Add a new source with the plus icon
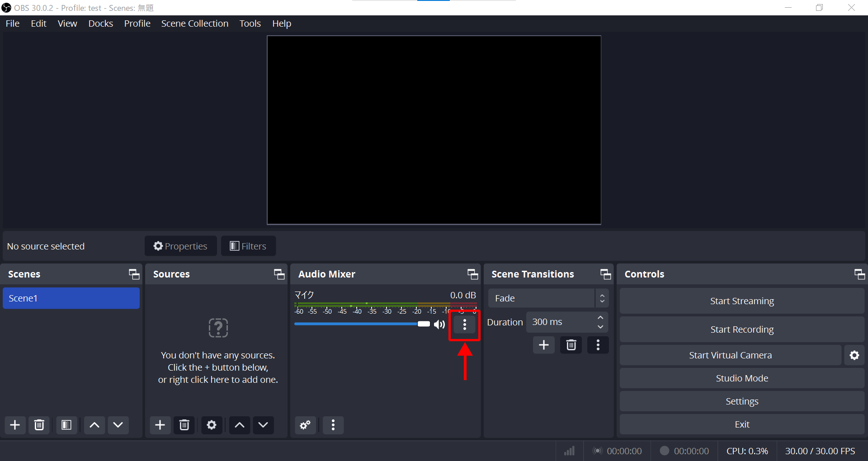Image resolution: width=868 pixels, height=461 pixels. point(160,425)
